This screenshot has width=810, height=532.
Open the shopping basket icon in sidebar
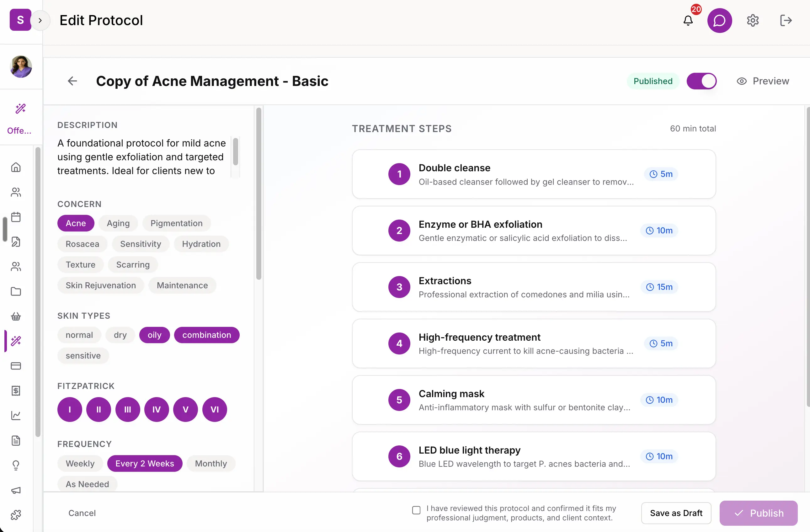click(16, 316)
